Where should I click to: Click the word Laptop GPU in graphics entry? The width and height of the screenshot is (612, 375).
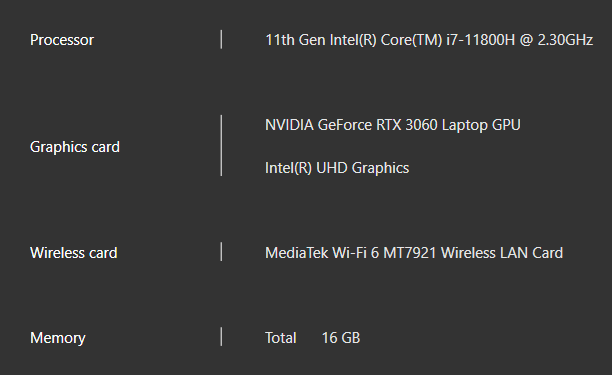[481, 125]
